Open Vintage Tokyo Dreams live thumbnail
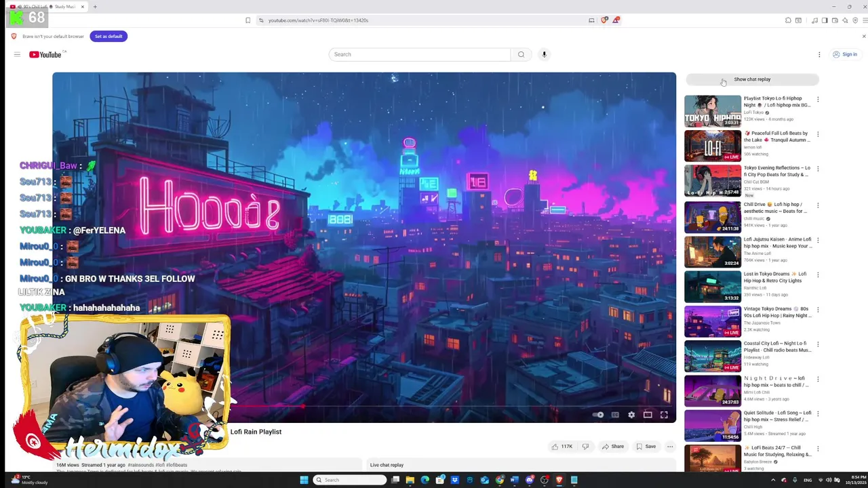 713,321
